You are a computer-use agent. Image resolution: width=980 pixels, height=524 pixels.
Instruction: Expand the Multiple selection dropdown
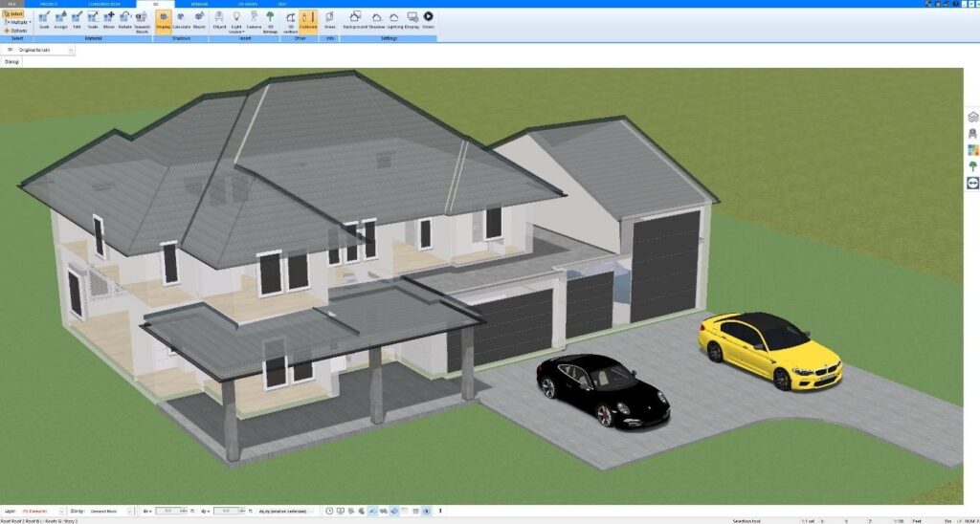tap(31, 22)
